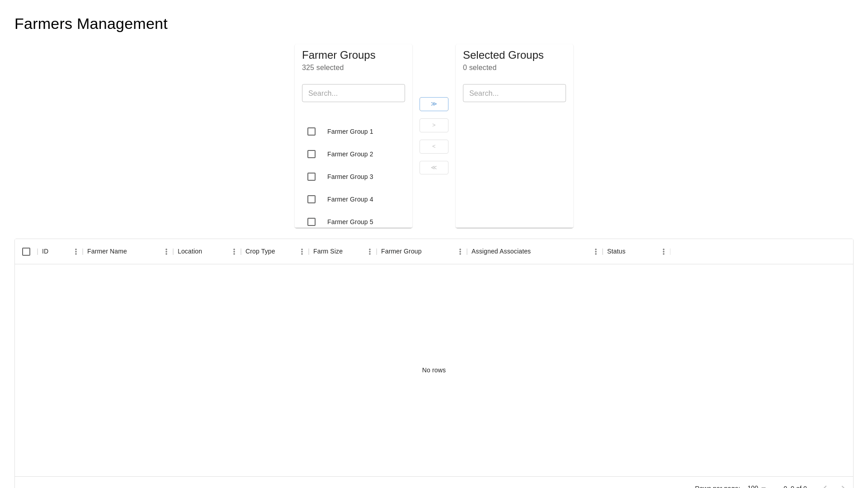Sort by the Farmer Name column header
This screenshot has height=488, width=868.
[107, 251]
